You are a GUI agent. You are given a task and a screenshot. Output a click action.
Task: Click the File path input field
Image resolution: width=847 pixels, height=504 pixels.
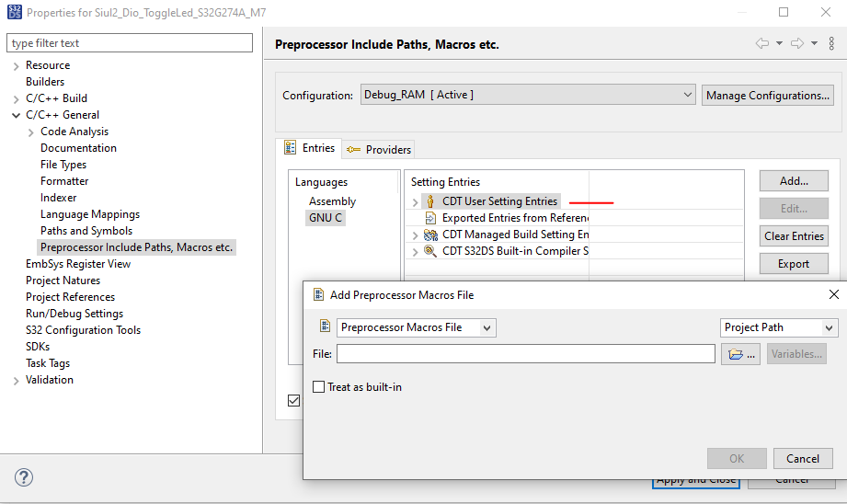click(x=525, y=354)
